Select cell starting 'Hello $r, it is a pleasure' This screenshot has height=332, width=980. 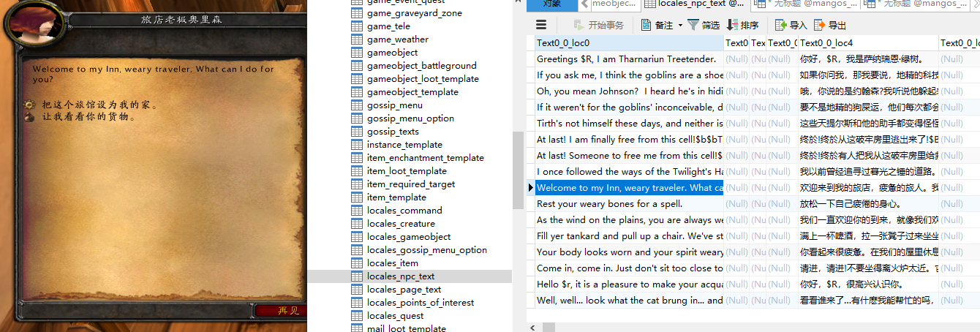[629, 284]
